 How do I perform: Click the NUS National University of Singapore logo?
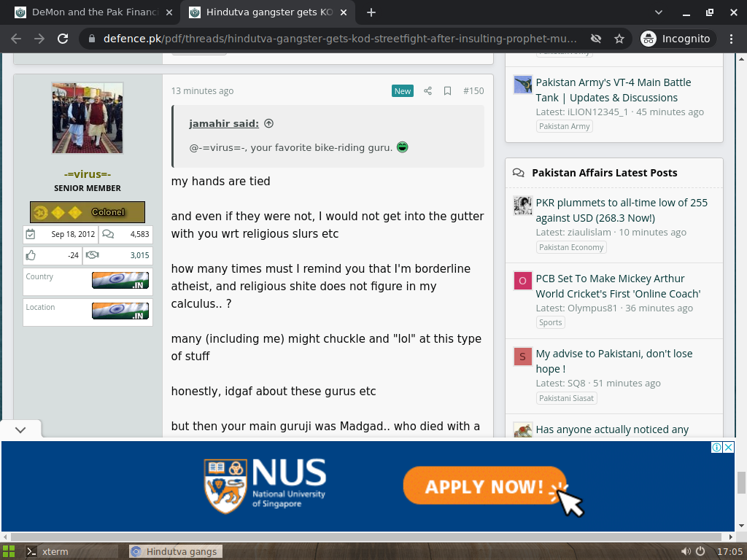coord(265,486)
